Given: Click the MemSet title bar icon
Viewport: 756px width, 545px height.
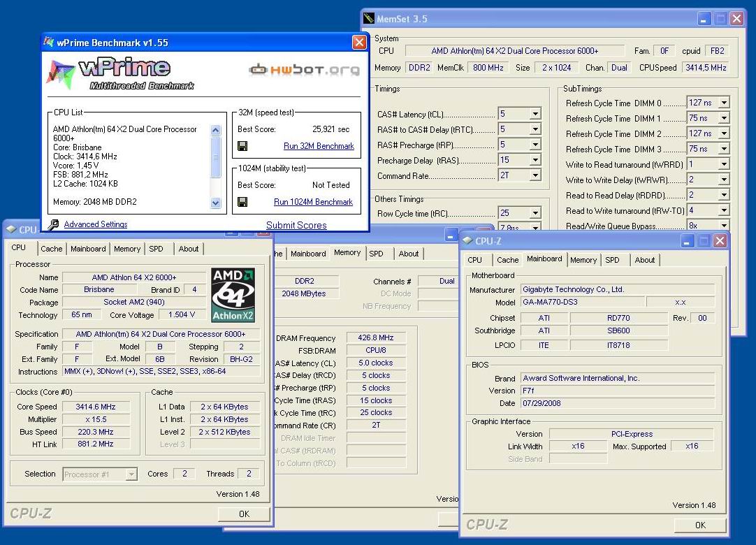Looking at the screenshot, I should pos(369,19).
